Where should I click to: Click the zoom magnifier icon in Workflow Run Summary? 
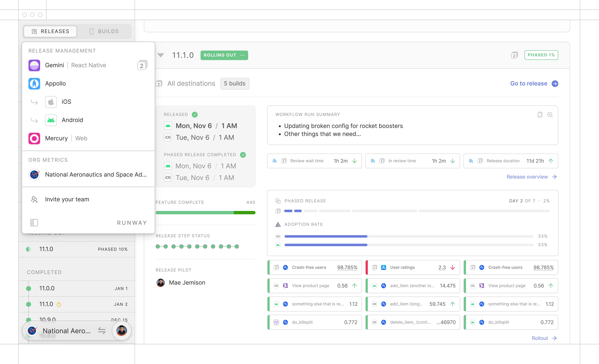550,115
